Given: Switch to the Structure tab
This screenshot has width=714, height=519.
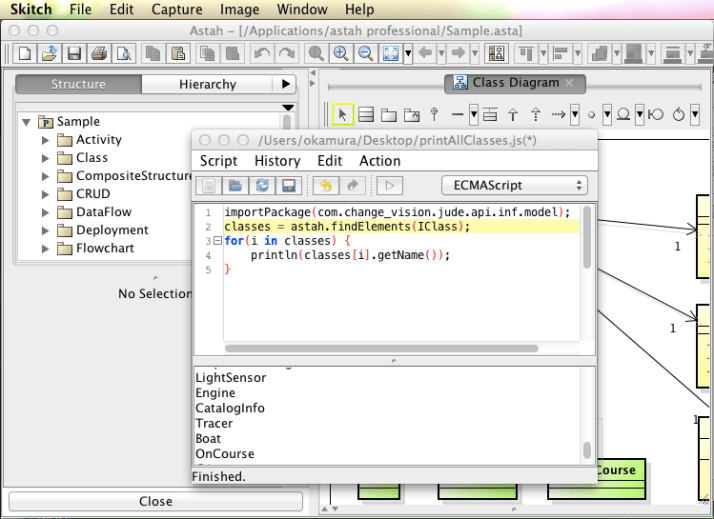Looking at the screenshot, I should click(78, 84).
